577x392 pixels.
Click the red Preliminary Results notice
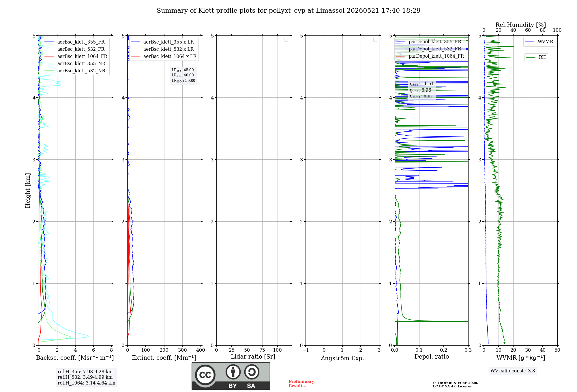tap(301, 384)
